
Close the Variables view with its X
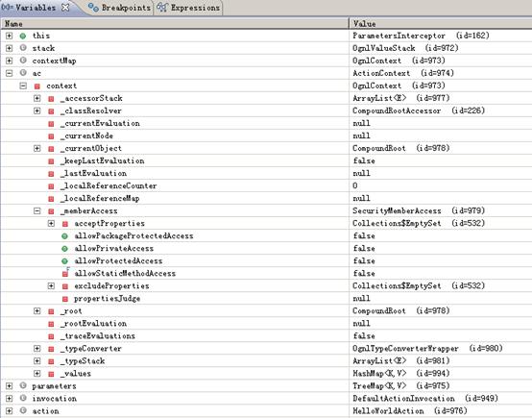tap(65, 7)
